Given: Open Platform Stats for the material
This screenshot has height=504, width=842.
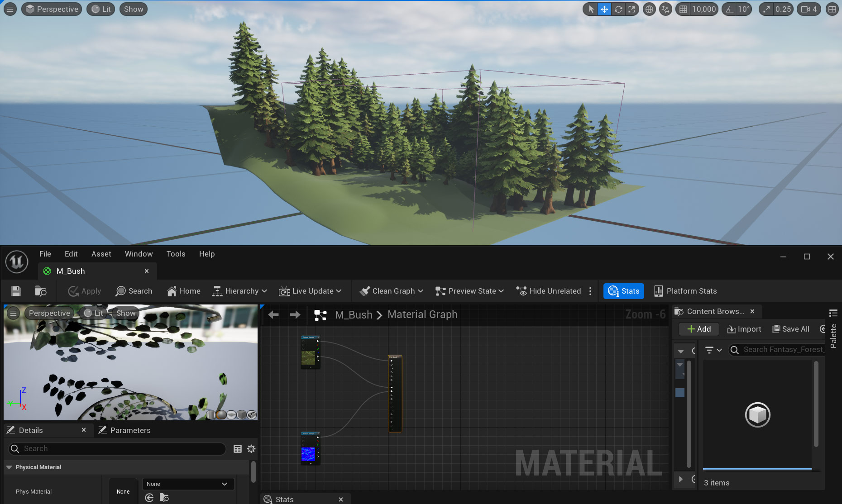Looking at the screenshot, I should tap(685, 291).
